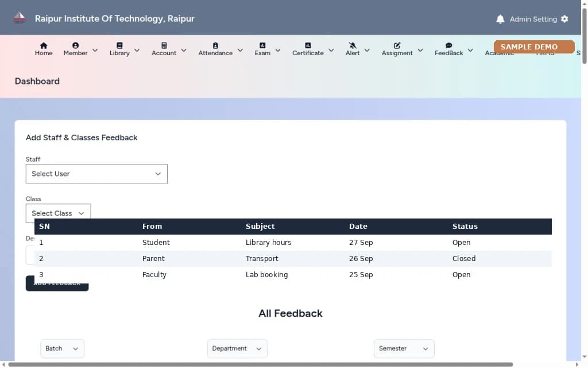Click the Library book icon
Image resolution: width=588 pixels, height=368 pixels.
point(119,45)
